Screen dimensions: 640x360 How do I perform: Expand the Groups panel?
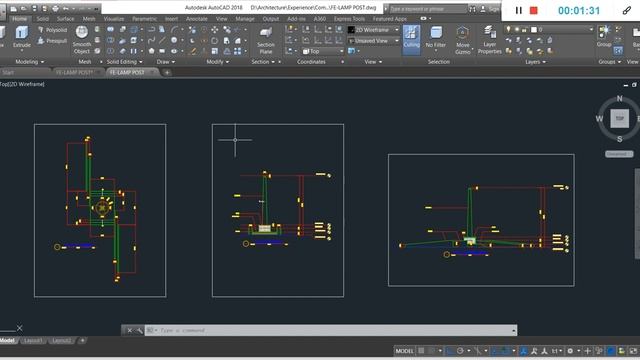pyautogui.click(x=610, y=62)
